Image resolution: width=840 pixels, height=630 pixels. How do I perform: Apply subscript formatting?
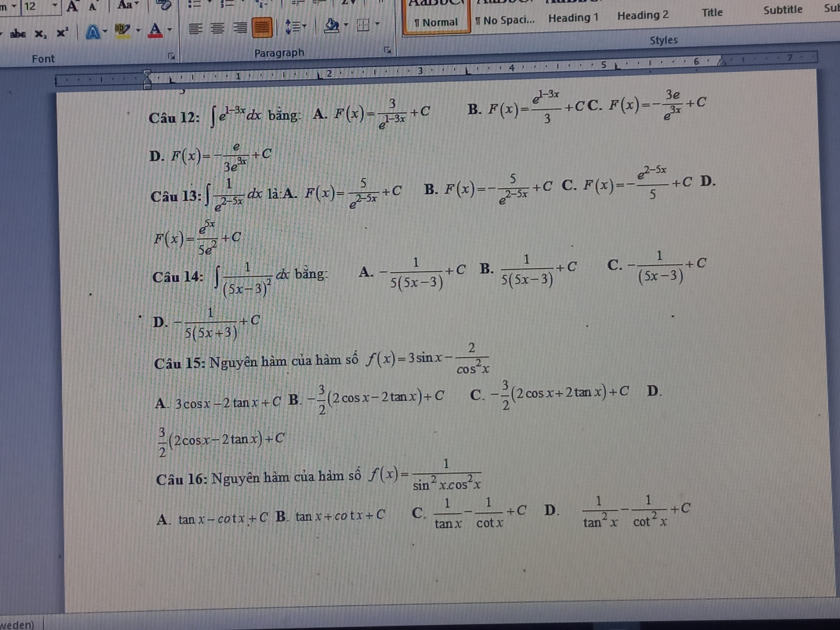click(x=40, y=34)
